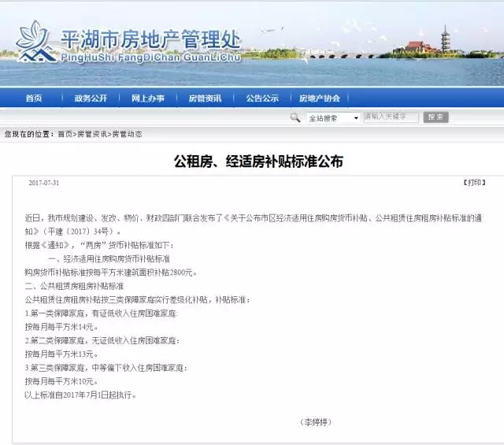
Task: Open the 网上办事 menu item
Action: click(147, 98)
